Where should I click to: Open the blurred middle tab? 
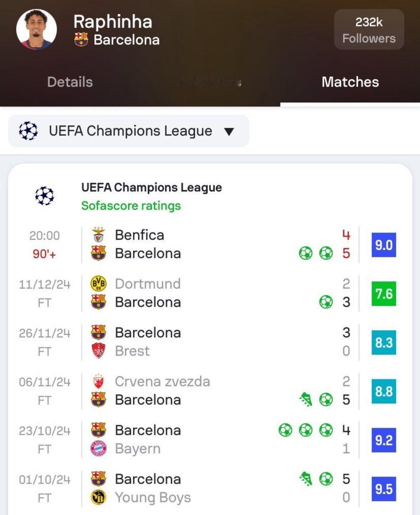(x=210, y=82)
